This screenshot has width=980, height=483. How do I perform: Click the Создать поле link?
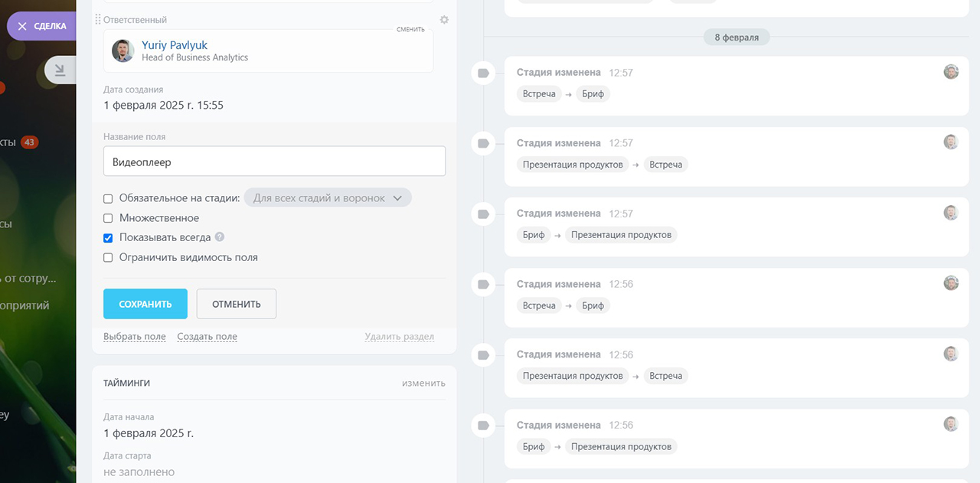pyautogui.click(x=207, y=337)
